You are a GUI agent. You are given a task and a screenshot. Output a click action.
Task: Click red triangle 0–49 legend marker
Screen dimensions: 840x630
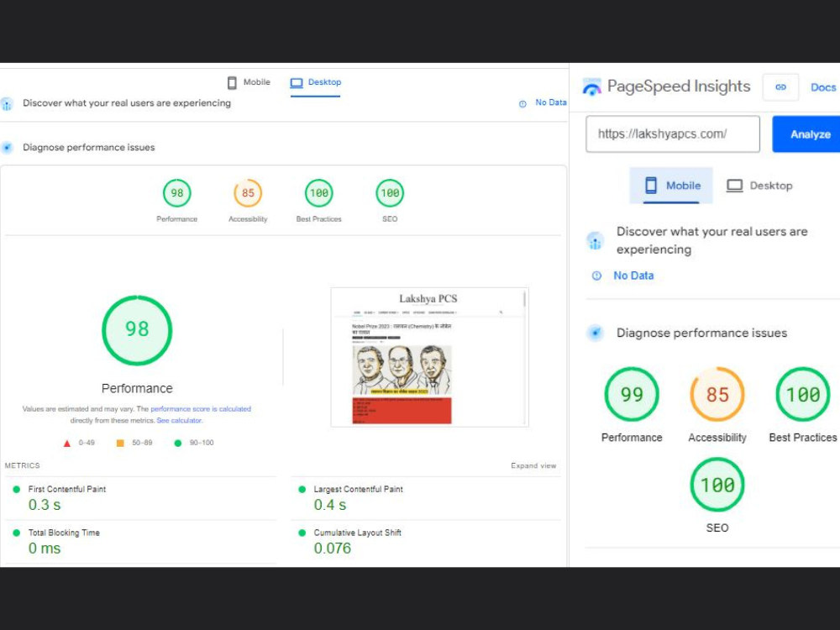(67, 443)
